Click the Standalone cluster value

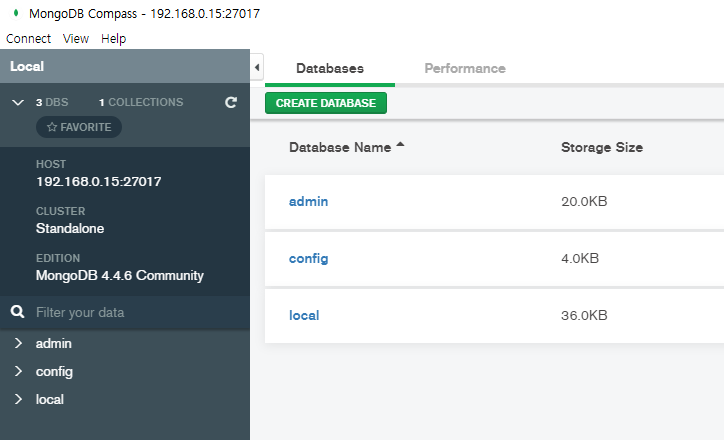[70, 229]
